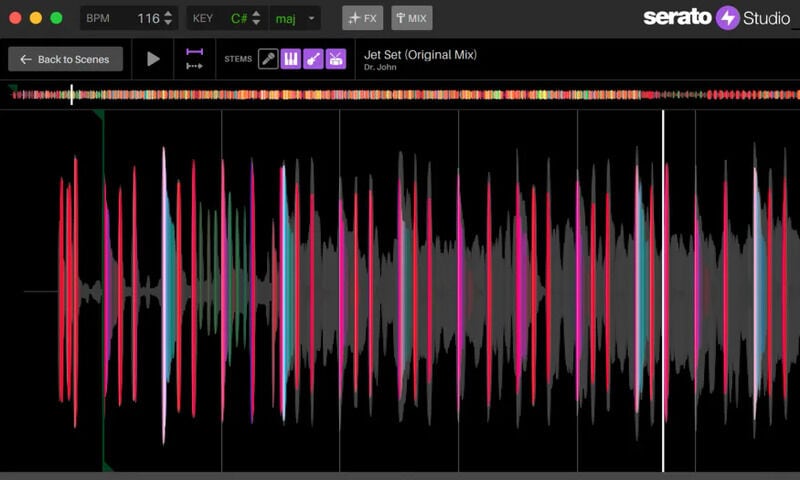Click the key C# stepper arrows

tap(257, 18)
